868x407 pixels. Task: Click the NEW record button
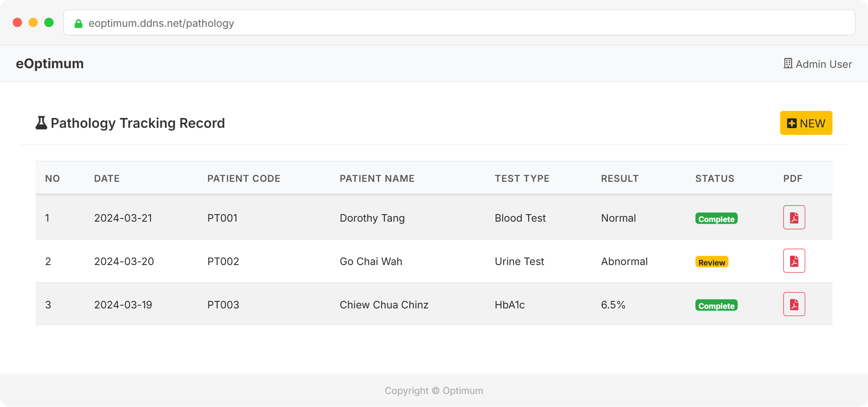806,123
